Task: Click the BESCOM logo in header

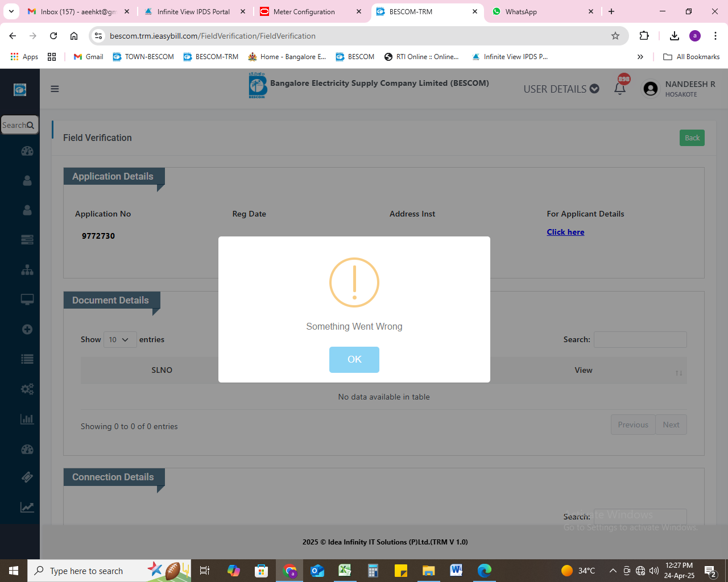Action: 258,85
